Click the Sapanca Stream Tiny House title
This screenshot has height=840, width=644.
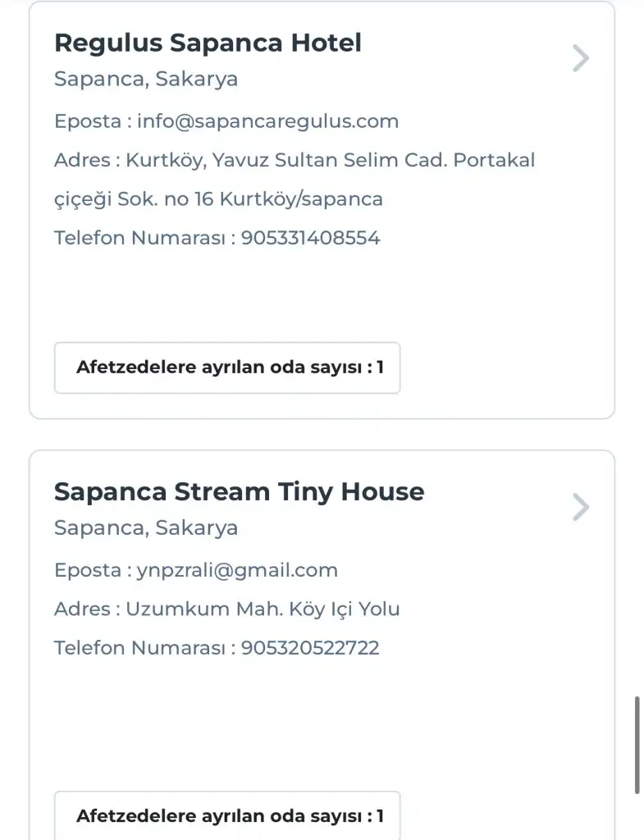(x=239, y=492)
